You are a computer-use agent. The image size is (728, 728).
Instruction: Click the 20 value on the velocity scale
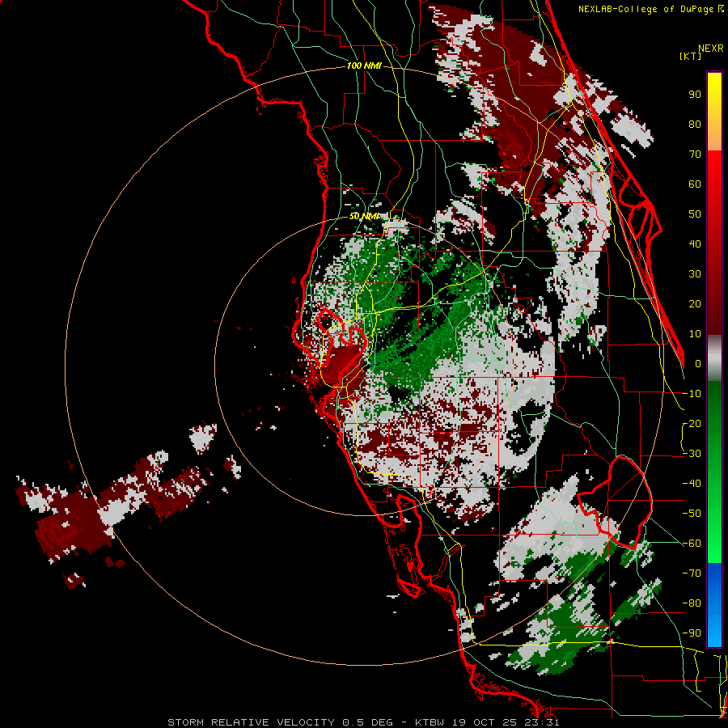click(695, 304)
